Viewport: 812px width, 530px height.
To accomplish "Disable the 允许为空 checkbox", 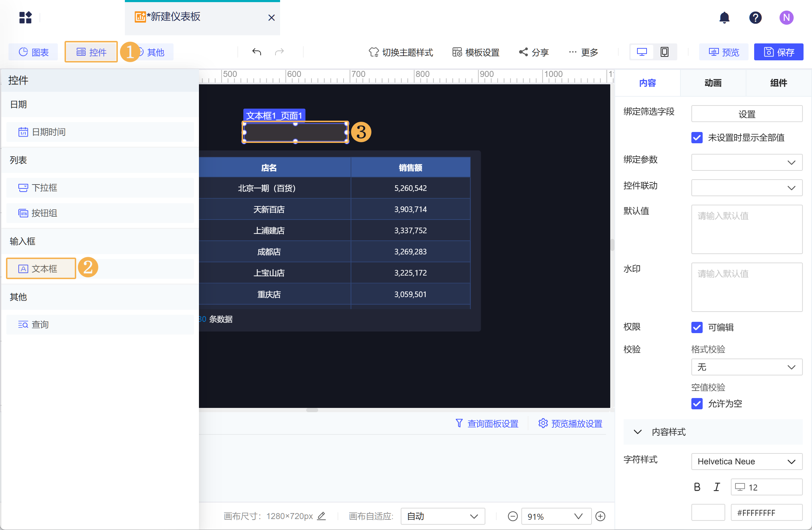I will pos(697,404).
